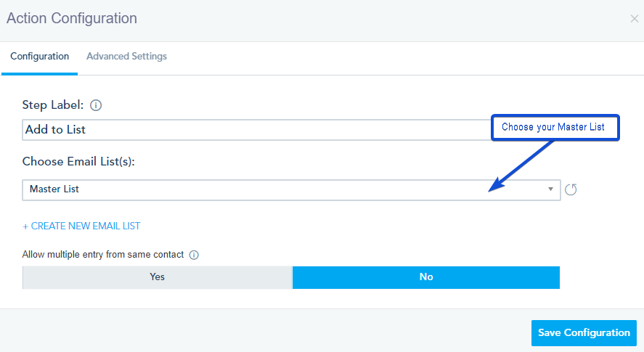Open the Advanced Settings tab
Screen dimensions: 644x352
(126, 57)
